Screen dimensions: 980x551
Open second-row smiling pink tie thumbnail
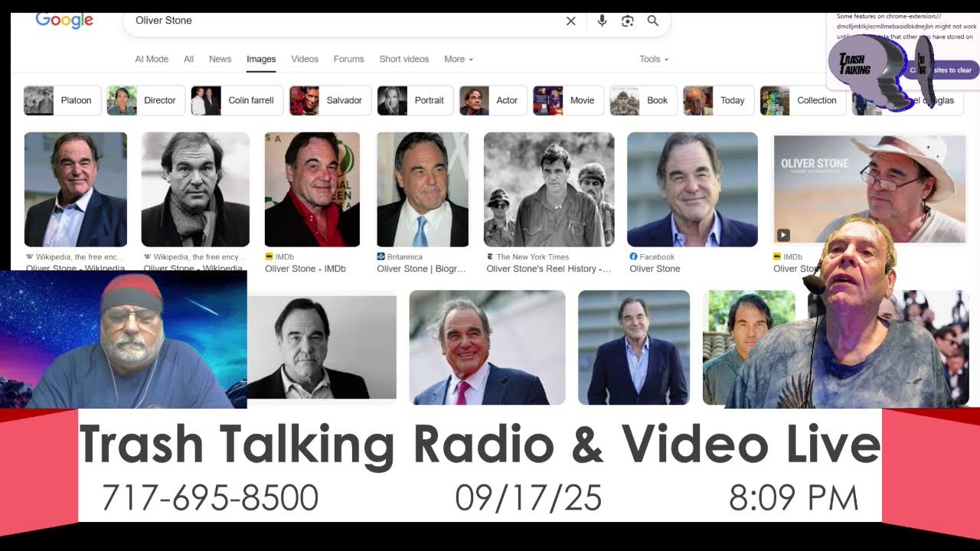[x=487, y=347]
